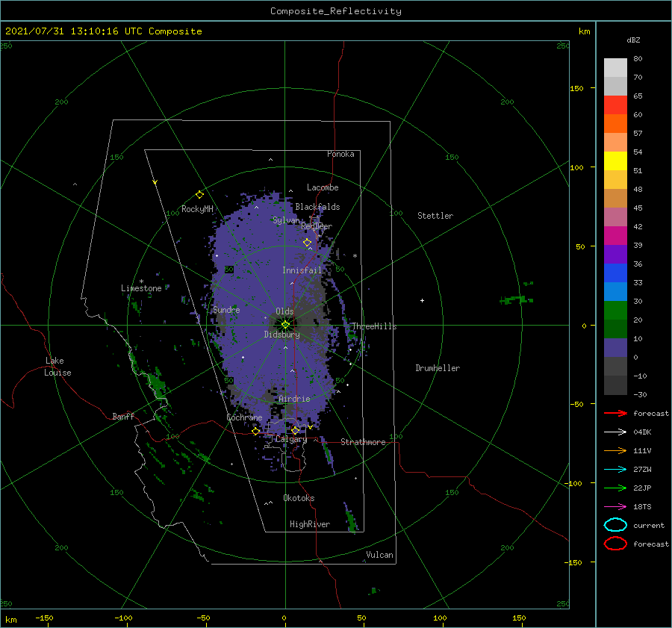Viewport: 672px width, 628px height.
Task: Click the yellow diamond marker below RedDeer
Action: tap(308, 243)
